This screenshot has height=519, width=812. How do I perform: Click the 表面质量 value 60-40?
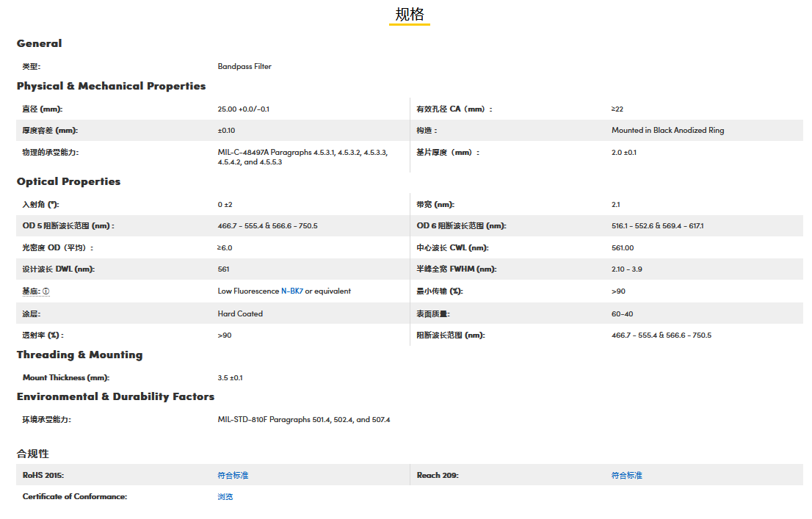[x=622, y=313]
